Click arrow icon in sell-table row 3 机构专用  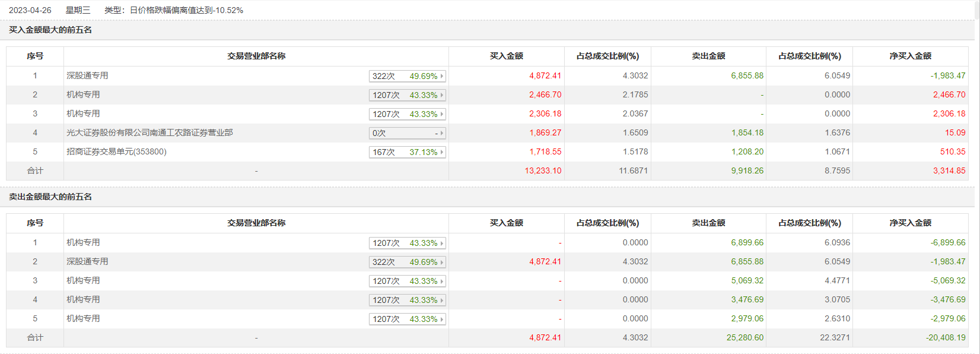pos(442,281)
